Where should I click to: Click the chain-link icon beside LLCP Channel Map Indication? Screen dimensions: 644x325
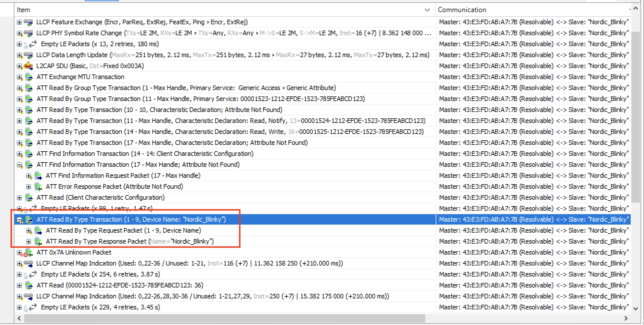point(29,263)
